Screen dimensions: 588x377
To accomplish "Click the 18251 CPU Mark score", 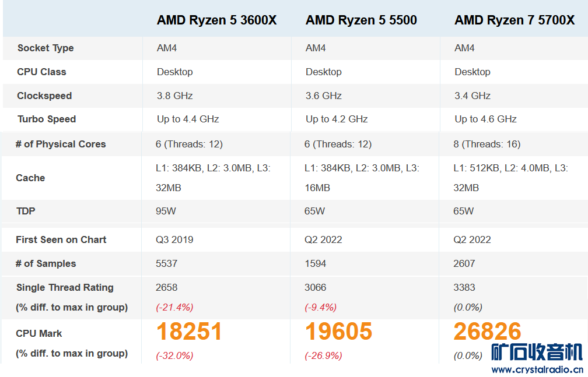I will pos(189,332).
